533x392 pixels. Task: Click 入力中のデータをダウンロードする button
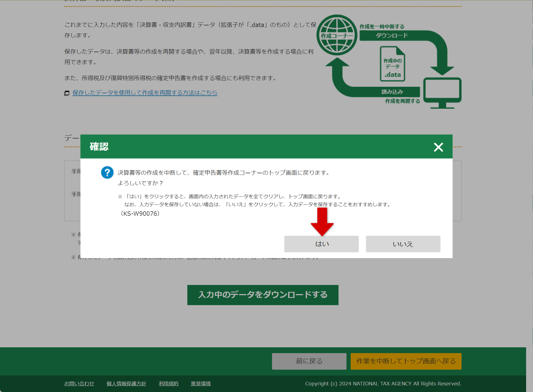click(263, 295)
